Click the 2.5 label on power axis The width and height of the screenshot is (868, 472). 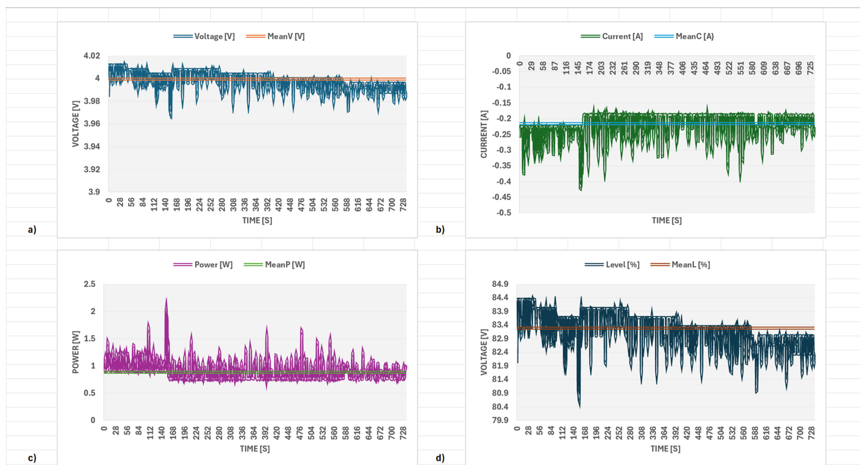(x=89, y=284)
